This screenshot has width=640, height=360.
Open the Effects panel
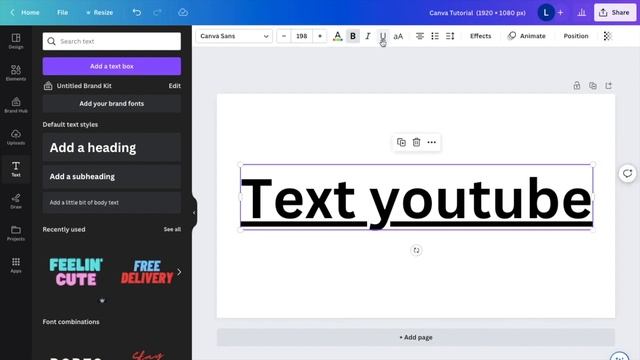(480, 36)
